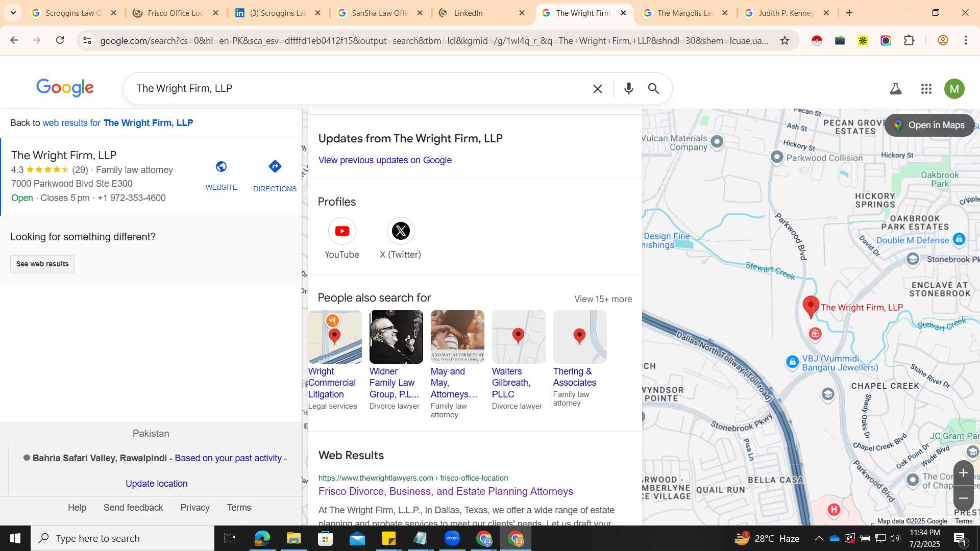Click the taskbar Type here to search box
This screenshot has height=551, width=980.
coord(122,538)
